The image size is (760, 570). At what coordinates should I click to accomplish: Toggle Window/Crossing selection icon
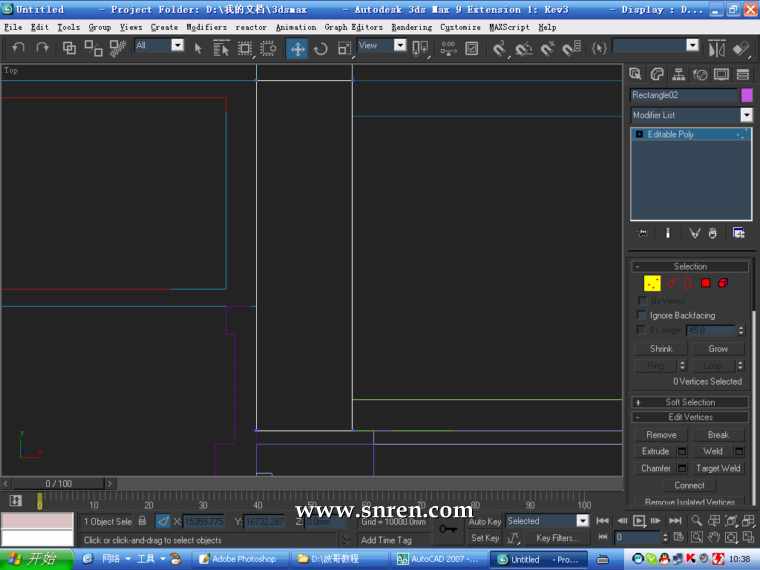click(268, 48)
